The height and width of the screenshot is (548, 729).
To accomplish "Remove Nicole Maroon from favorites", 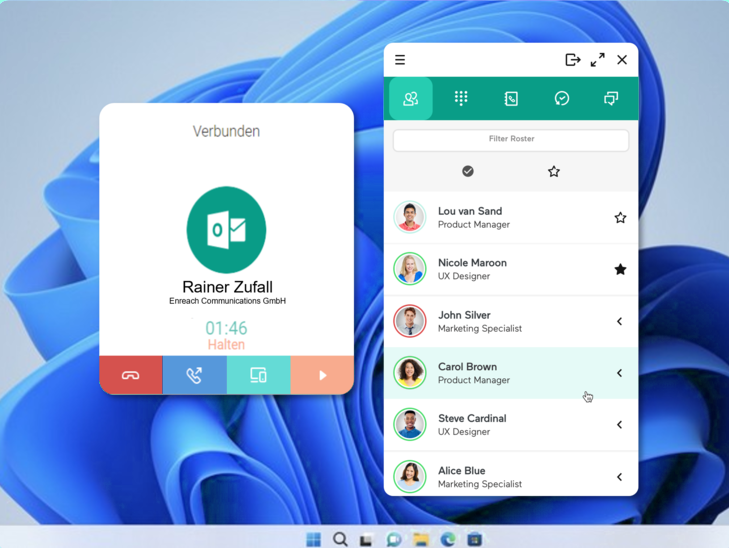I will point(620,269).
